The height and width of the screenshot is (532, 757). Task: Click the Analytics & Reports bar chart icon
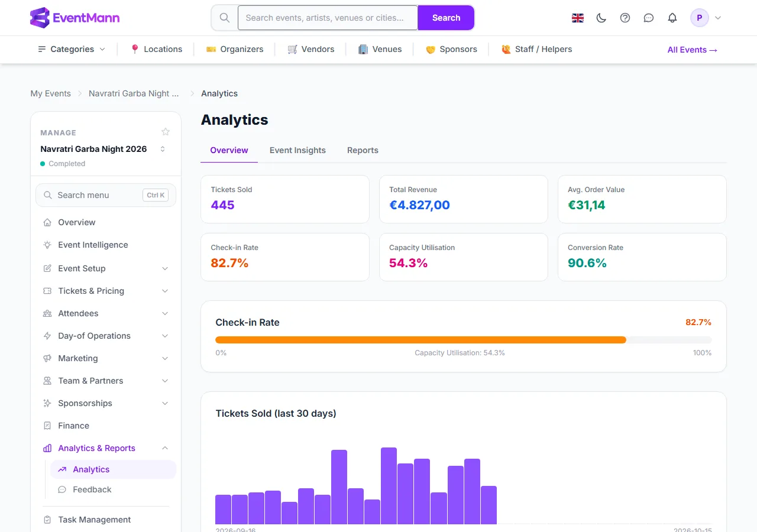point(47,448)
